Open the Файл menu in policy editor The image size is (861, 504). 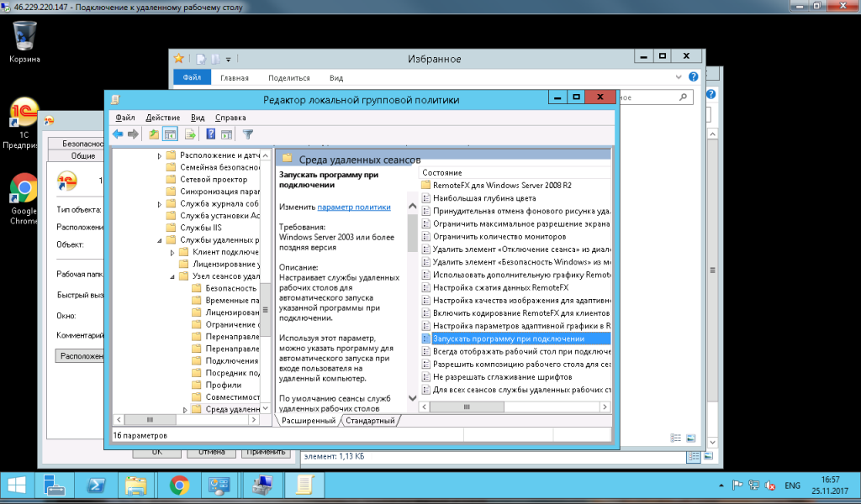coord(125,118)
